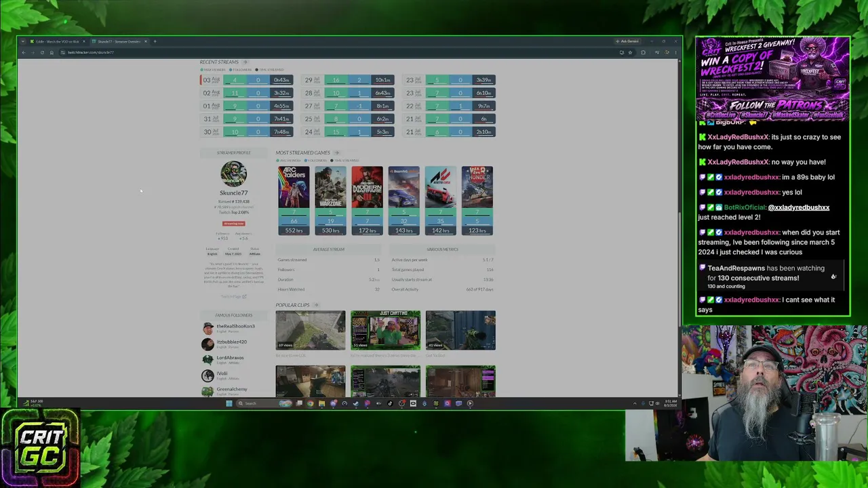Open the Assetto Corsa game card
This screenshot has height=488, width=868.
441,201
